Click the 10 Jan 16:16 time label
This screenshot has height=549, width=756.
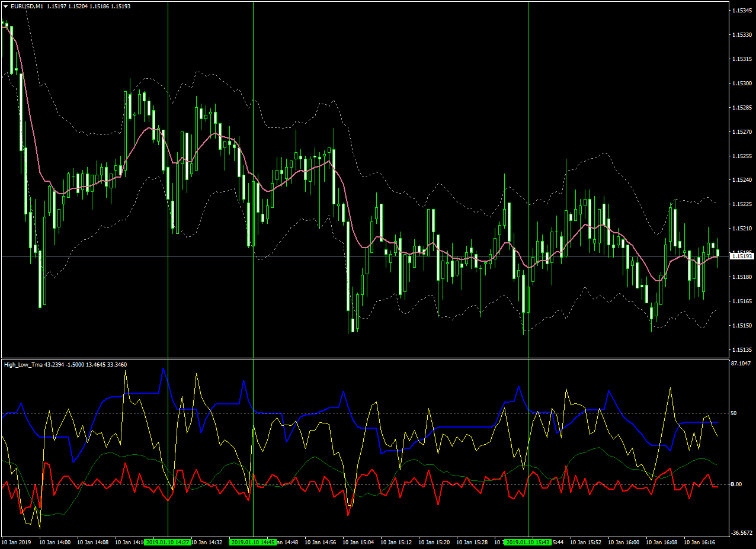[x=700, y=542]
